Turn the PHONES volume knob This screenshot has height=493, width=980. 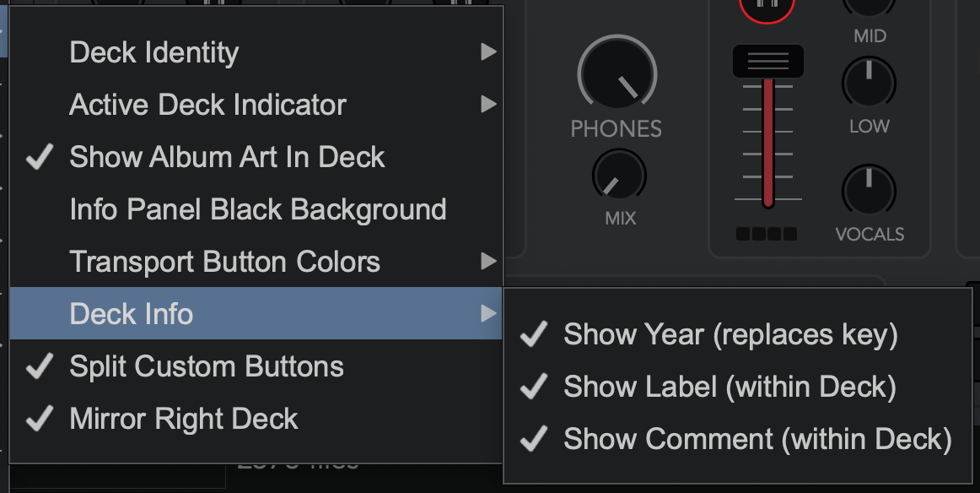pos(617,75)
